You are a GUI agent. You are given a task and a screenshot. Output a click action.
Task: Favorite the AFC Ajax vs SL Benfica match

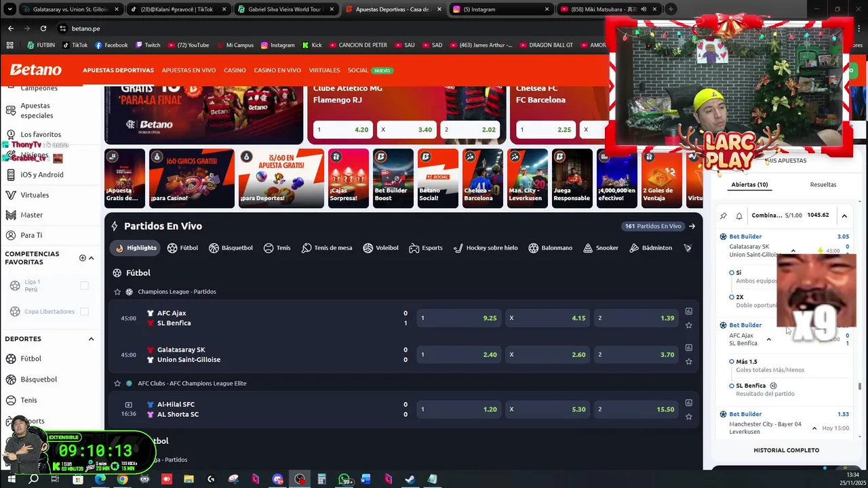tap(688, 325)
